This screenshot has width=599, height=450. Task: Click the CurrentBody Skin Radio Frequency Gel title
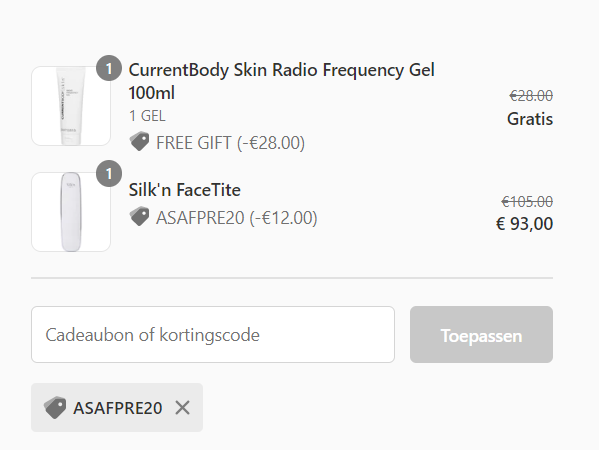pyautogui.click(x=282, y=81)
